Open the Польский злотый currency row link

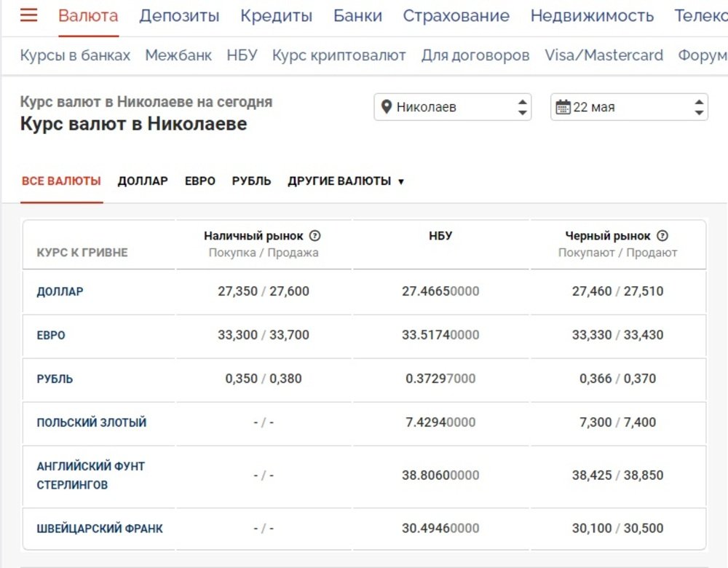[92, 422]
